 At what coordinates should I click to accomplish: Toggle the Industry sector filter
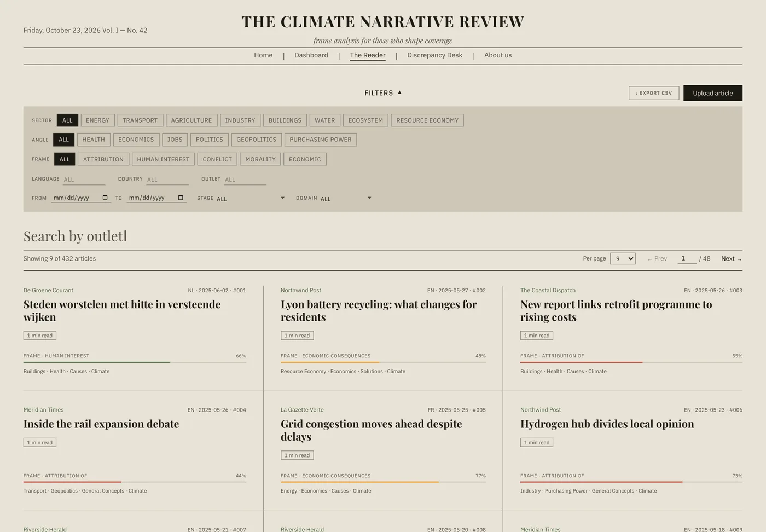[x=240, y=120]
